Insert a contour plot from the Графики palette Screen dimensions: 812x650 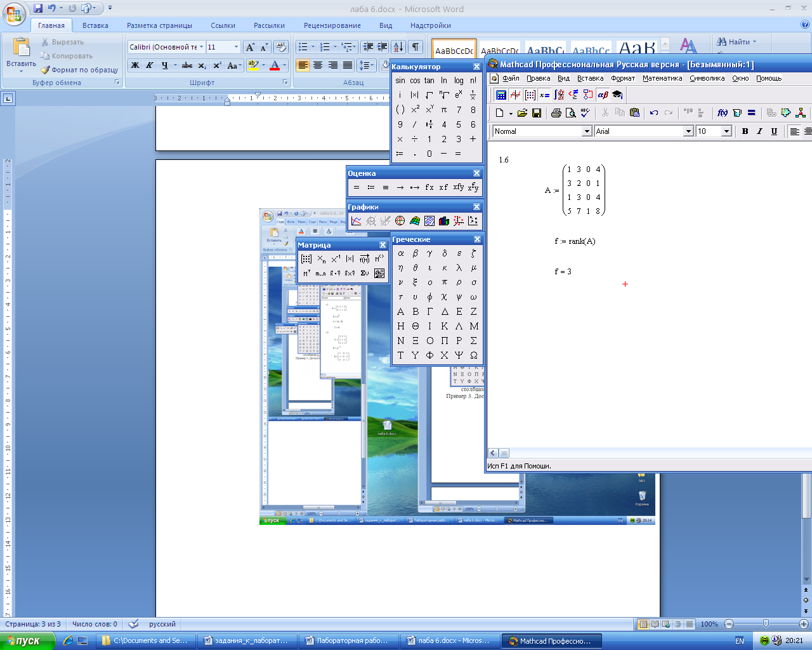(x=429, y=221)
